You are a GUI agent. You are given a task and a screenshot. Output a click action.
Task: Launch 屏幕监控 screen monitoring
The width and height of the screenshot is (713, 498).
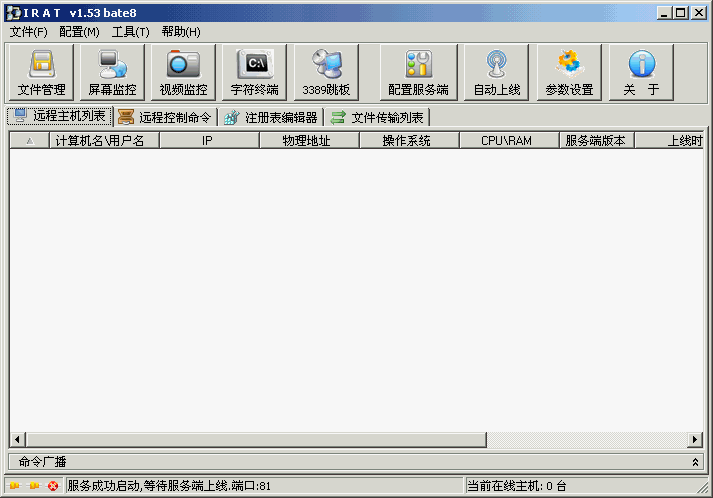[x=112, y=73]
